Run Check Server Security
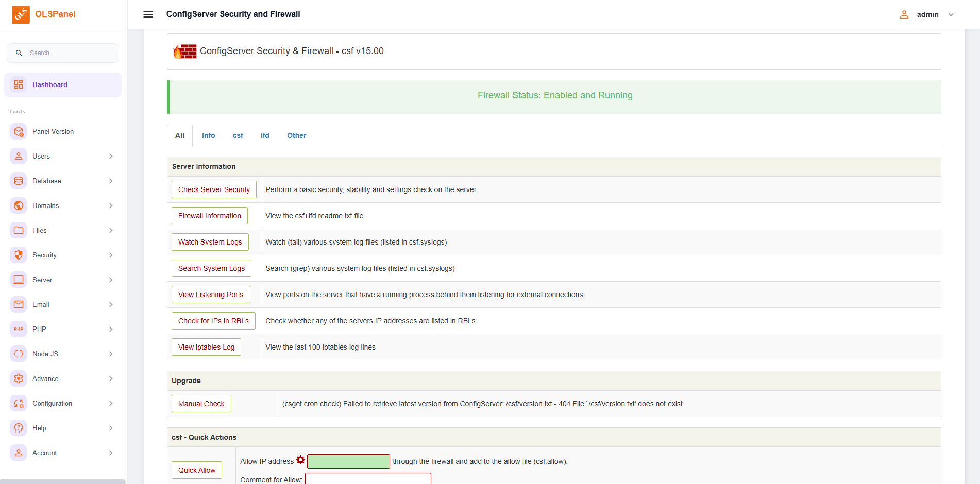This screenshot has height=484, width=980. 214,189
